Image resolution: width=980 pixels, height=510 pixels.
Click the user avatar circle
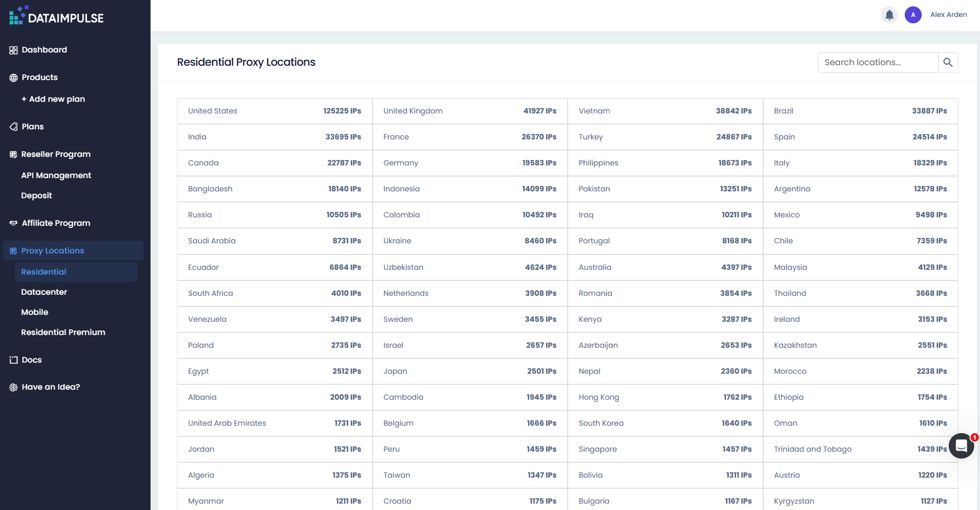click(x=913, y=15)
